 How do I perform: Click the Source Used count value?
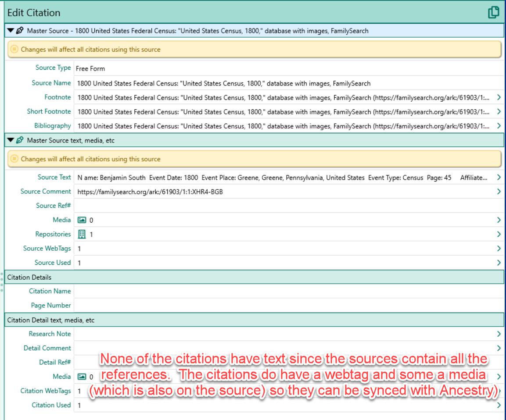(x=79, y=263)
